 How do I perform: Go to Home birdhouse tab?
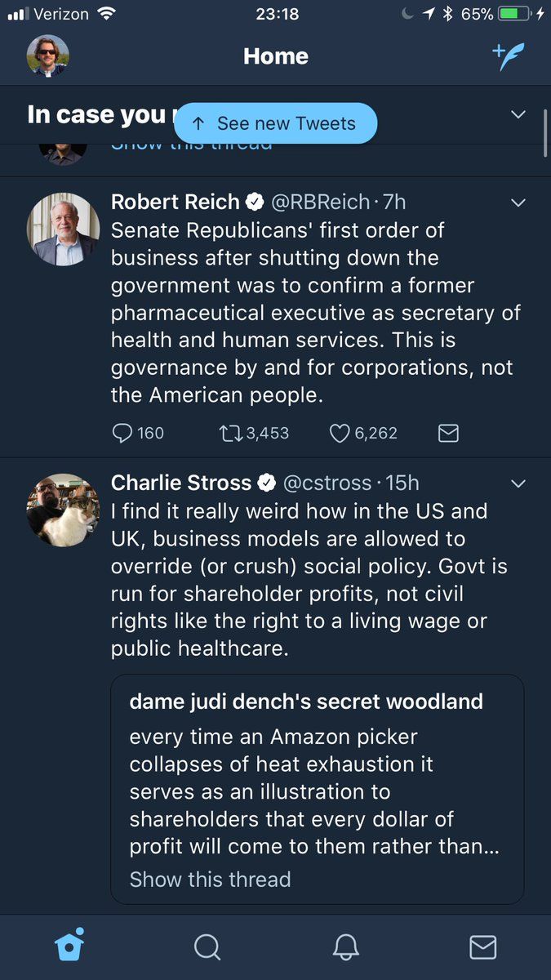69,946
